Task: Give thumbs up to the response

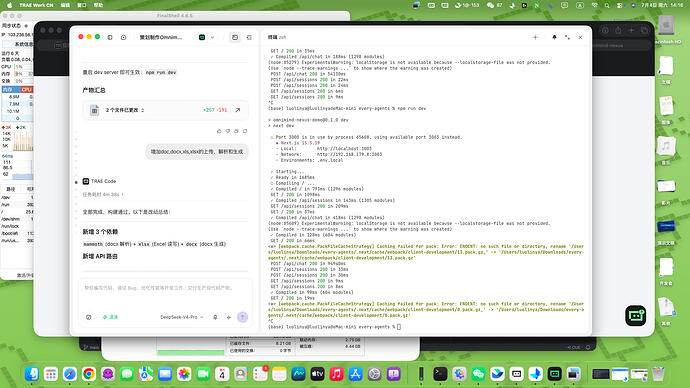Action: click(219, 131)
